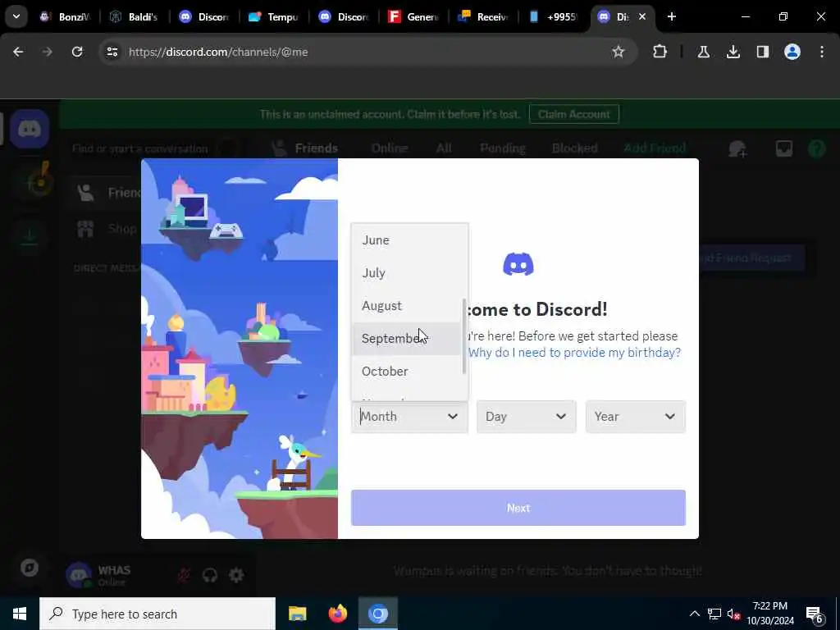Open 'Why do I need to provide my birthday?' link
Image resolution: width=840 pixels, height=630 pixels.
574,353
